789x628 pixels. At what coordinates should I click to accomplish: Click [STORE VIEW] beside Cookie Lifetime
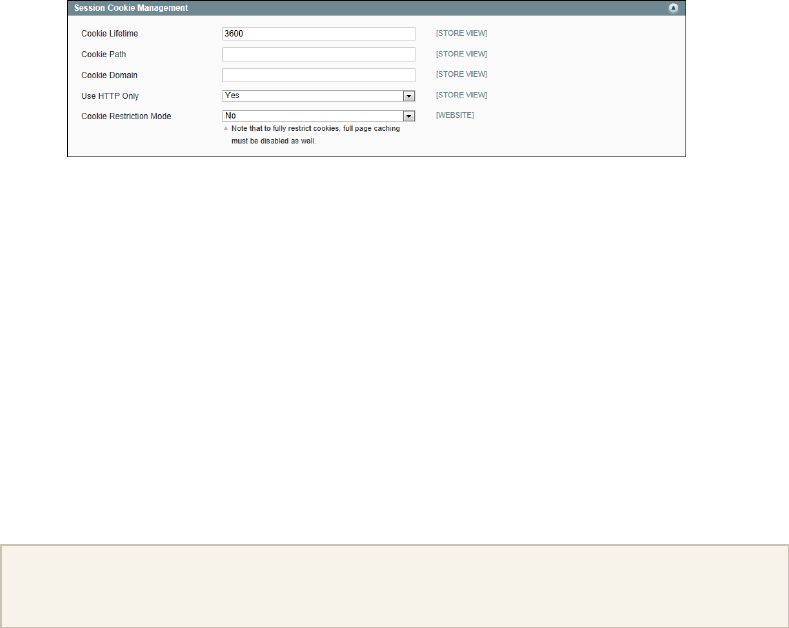point(461,33)
